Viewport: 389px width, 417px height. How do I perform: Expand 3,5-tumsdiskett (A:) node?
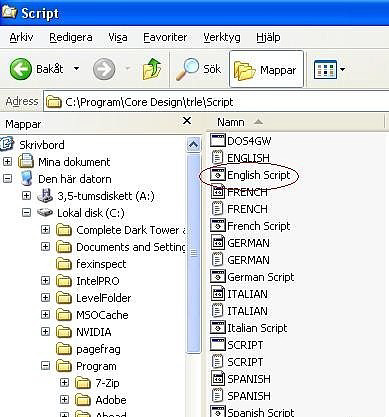26,196
